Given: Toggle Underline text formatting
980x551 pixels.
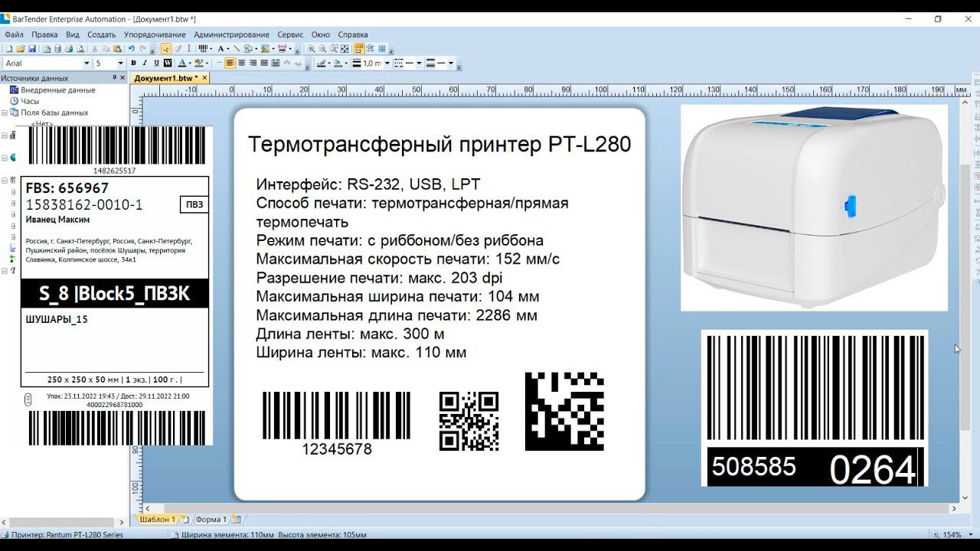Looking at the screenshot, I should pos(156,63).
